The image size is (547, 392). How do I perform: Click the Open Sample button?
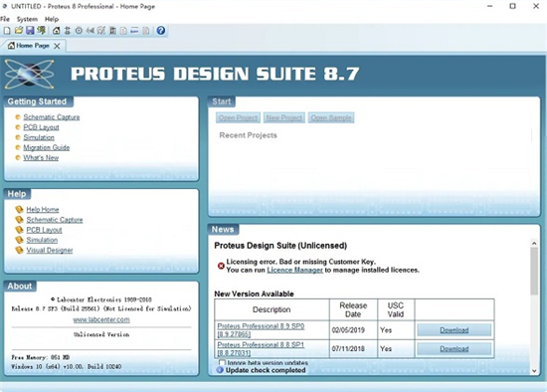tap(331, 117)
